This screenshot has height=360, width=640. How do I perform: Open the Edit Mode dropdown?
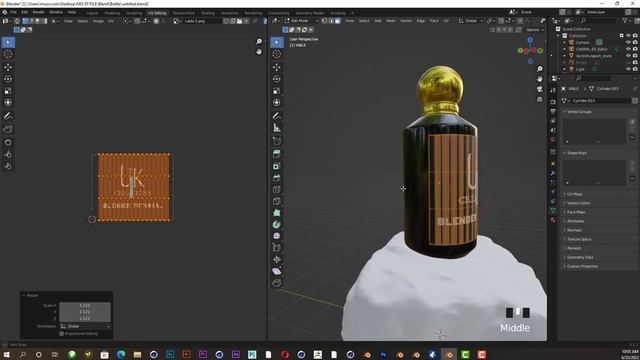(x=302, y=21)
